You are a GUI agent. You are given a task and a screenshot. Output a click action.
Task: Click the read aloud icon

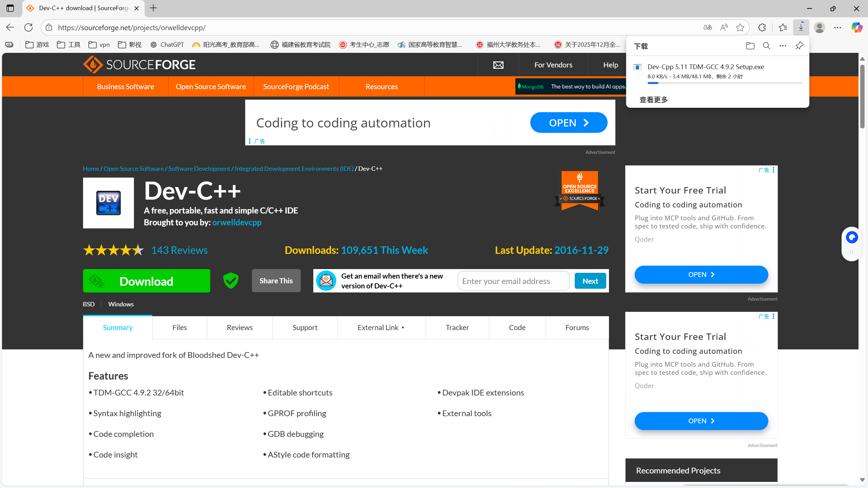[x=724, y=27]
